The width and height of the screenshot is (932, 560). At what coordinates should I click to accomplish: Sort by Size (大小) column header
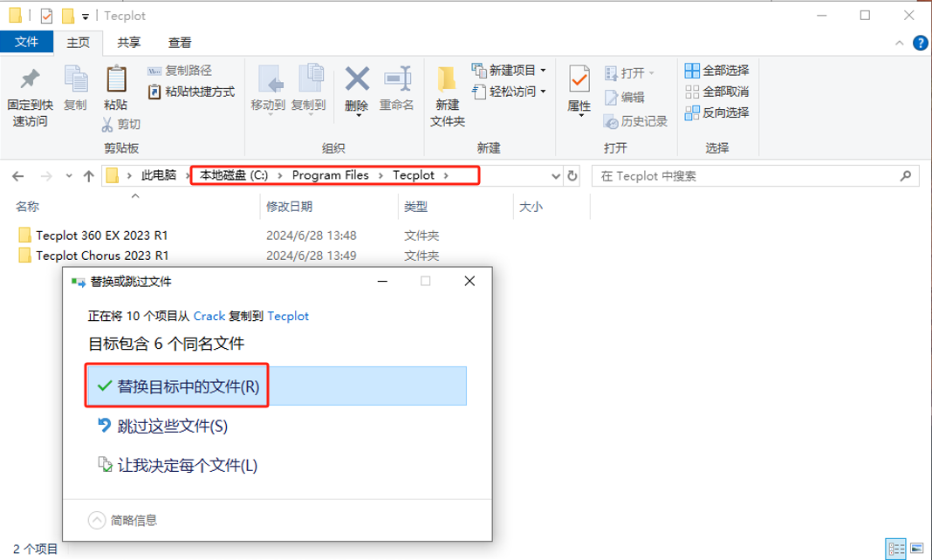tap(531, 207)
